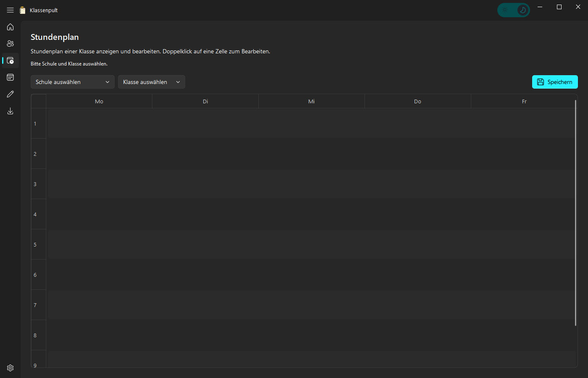Open the calendar grid sidebar icon
The width and height of the screenshot is (588, 378).
point(10,77)
